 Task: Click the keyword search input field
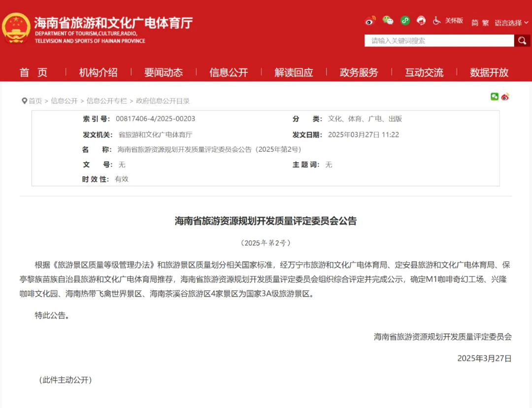point(439,40)
